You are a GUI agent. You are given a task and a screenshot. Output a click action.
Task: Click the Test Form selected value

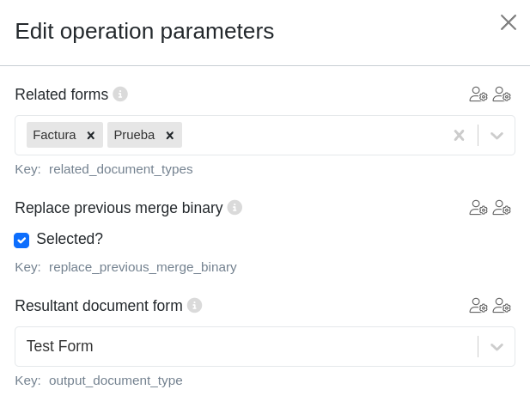tap(60, 347)
